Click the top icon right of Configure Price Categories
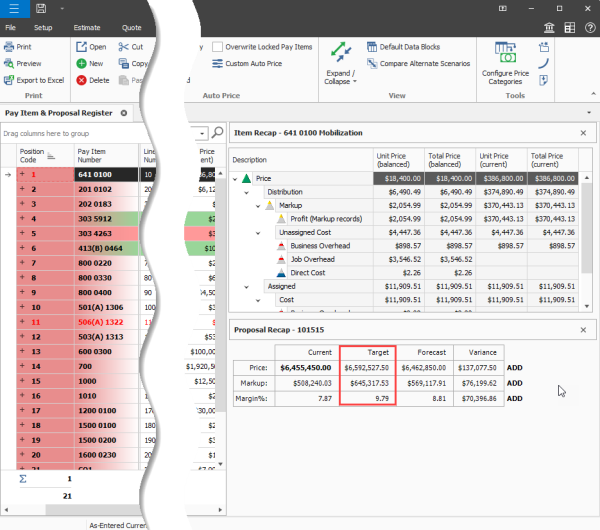 [x=544, y=47]
